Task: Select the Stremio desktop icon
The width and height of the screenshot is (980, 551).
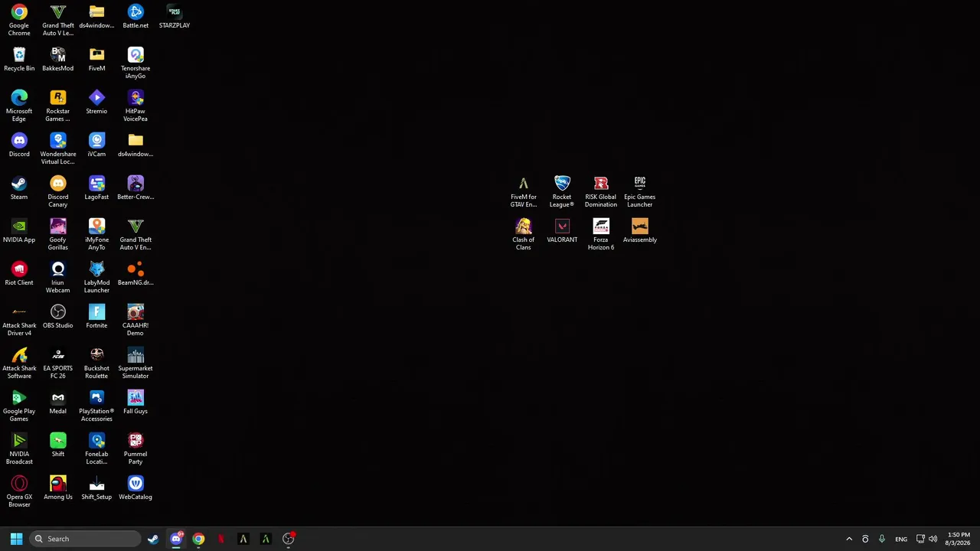Action: pyautogui.click(x=96, y=102)
